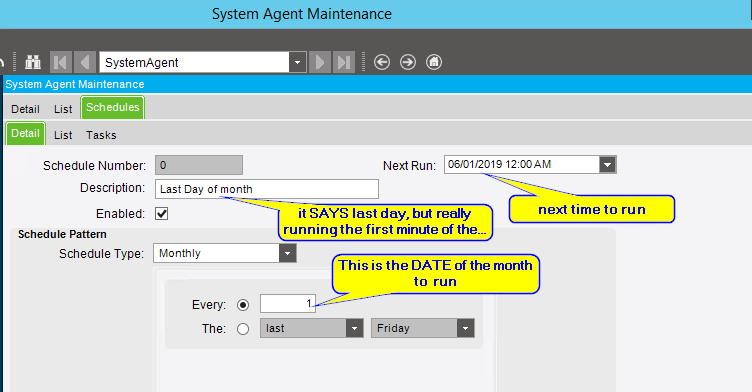Expand the Schedule Type Monthly dropdown
This screenshot has width=752, height=392.
287,253
